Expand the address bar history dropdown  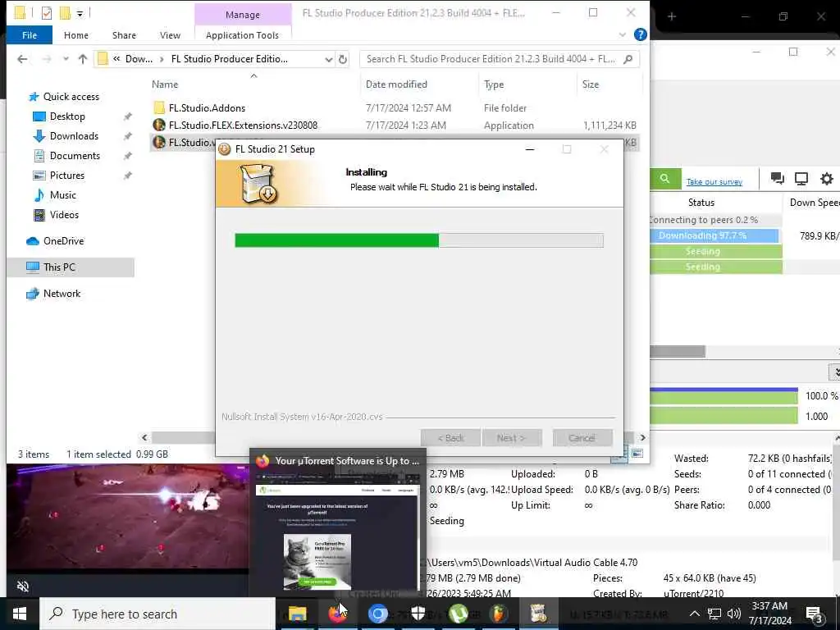click(x=328, y=59)
